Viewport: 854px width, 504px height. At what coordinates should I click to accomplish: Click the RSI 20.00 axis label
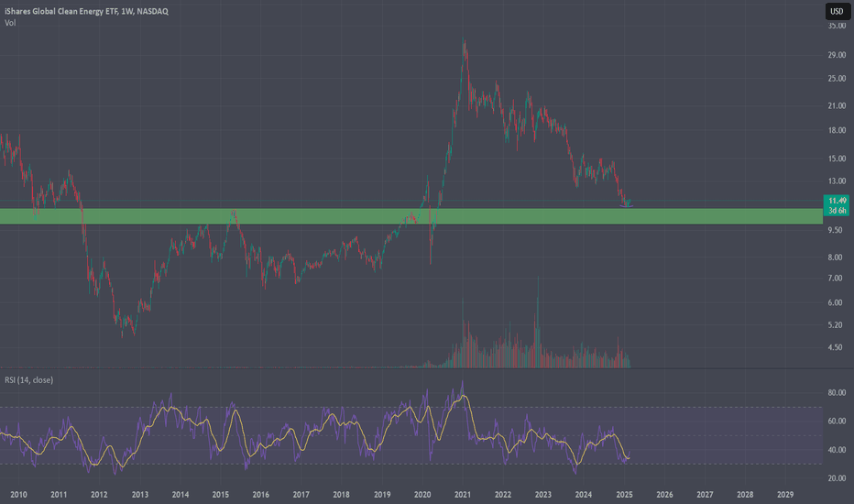point(838,477)
